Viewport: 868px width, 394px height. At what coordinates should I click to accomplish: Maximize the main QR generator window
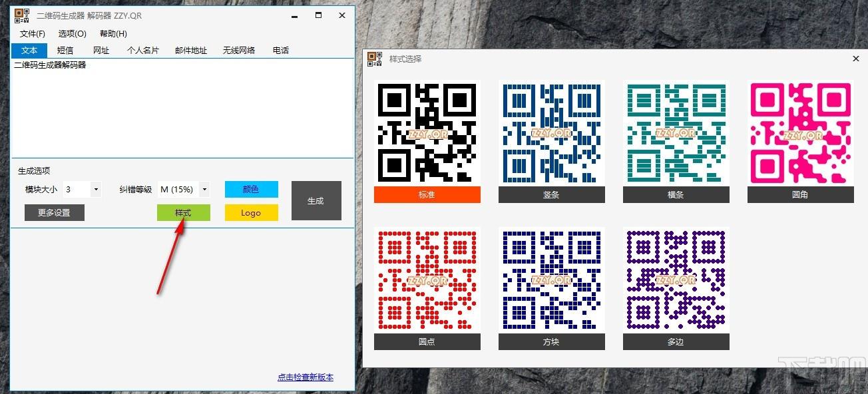pos(318,15)
